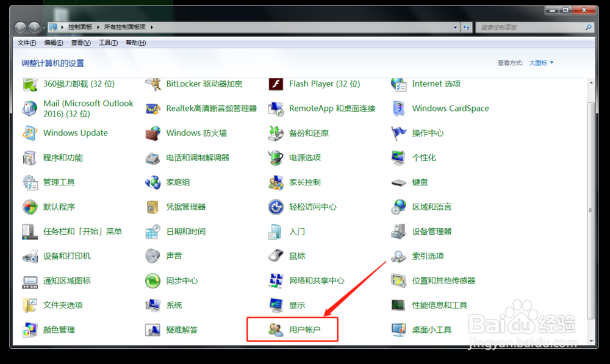
Task: Expand arrow after 控制面板 breadcrumb
Action: (98, 27)
